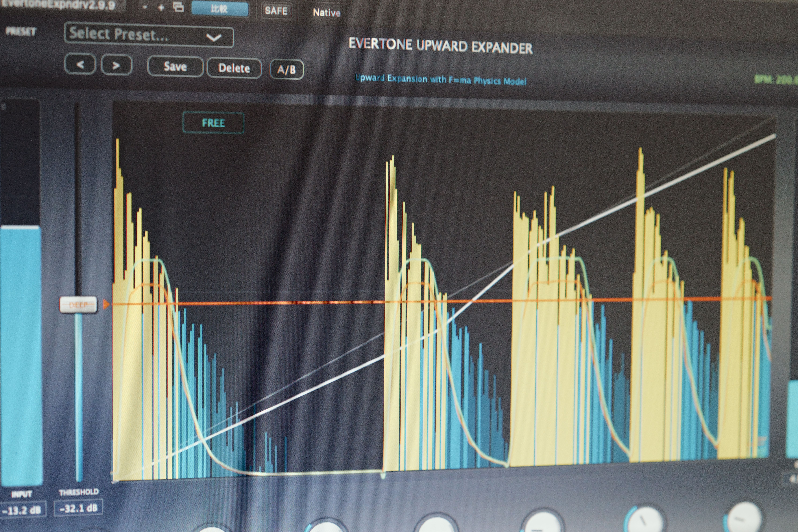
Task: Delete the current preset
Action: pyautogui.click(x=234, y=68)
